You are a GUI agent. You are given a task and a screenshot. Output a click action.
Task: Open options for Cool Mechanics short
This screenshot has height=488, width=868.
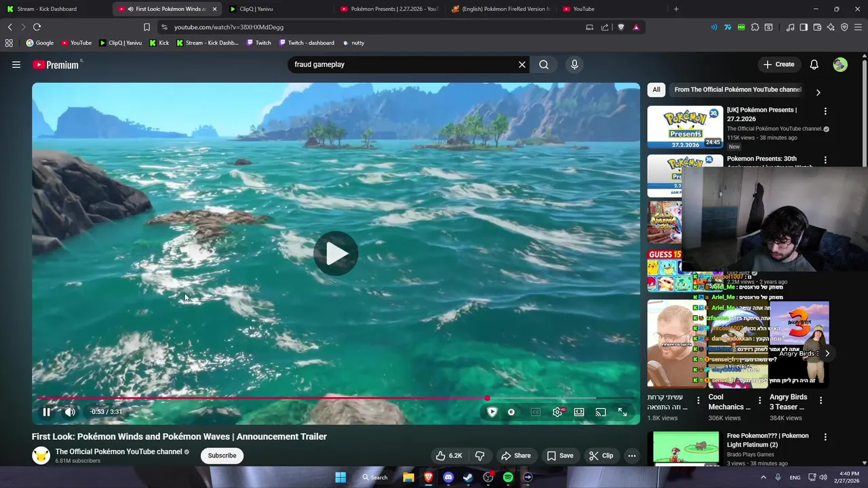(x=759, y=401)
